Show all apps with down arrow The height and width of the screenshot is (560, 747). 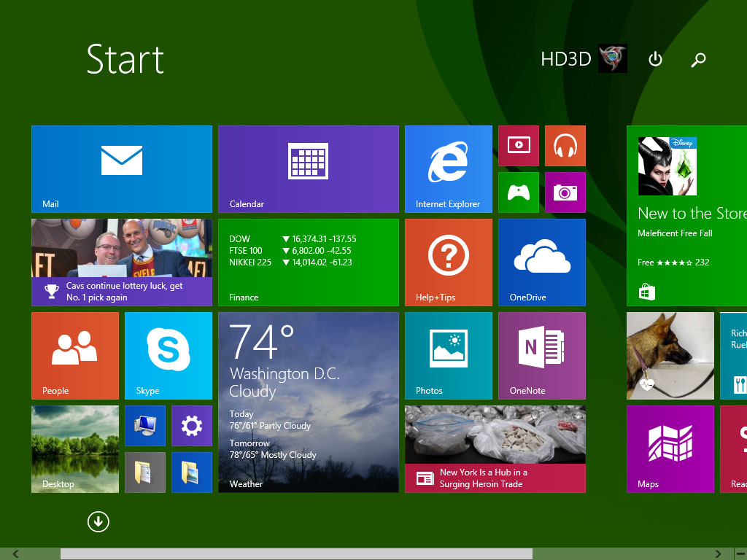click(98, 522)
